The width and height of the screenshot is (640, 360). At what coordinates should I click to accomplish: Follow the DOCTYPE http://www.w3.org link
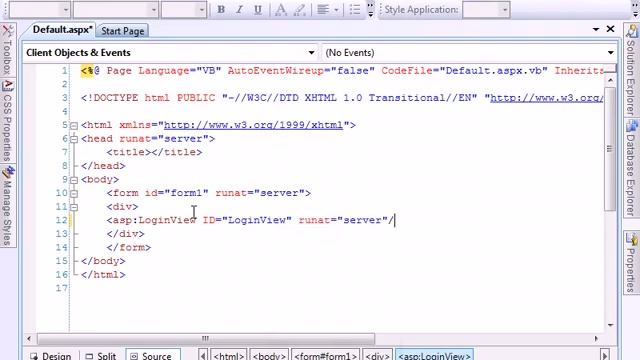pos(547,98)
